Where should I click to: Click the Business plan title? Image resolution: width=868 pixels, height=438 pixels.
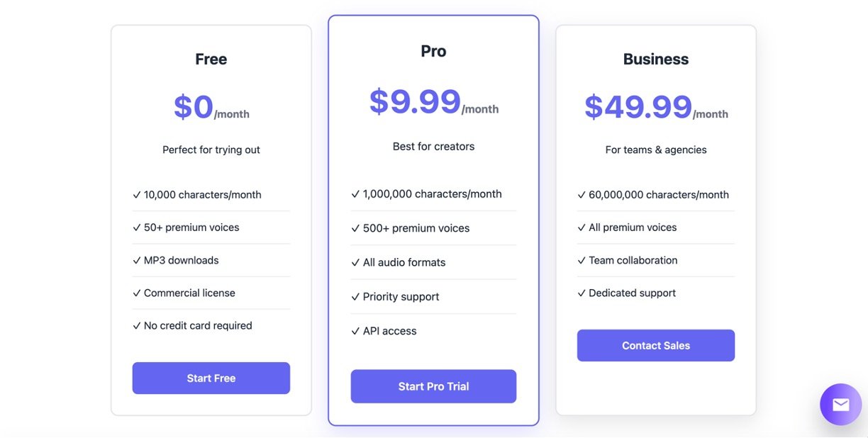(655, 59)
